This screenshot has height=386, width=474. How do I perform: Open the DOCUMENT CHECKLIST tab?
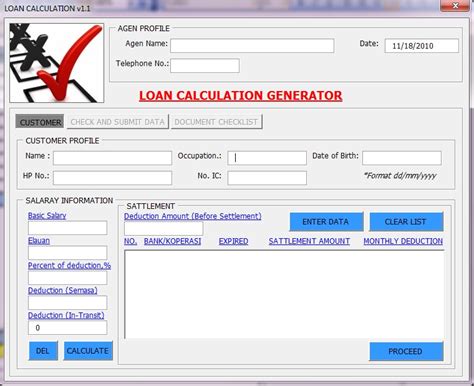pos(216,122)
